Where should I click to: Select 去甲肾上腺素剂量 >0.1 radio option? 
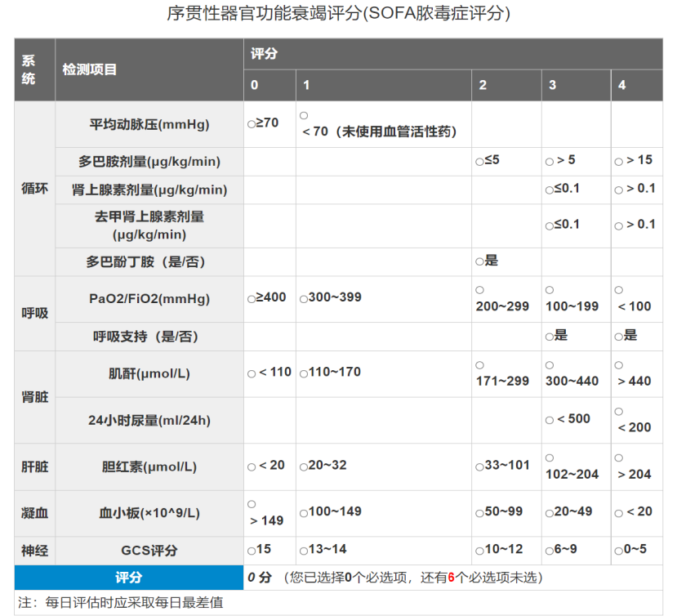click(619, 226)
